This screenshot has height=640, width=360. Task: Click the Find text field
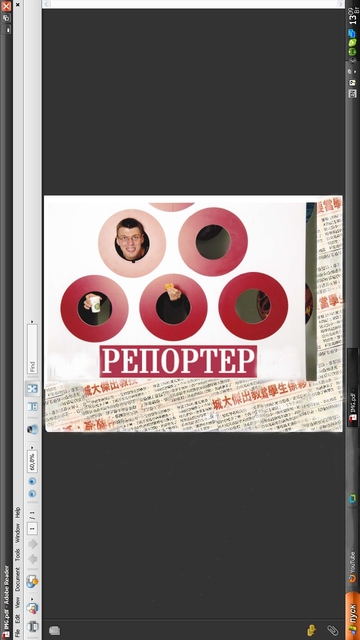point(32,349)
